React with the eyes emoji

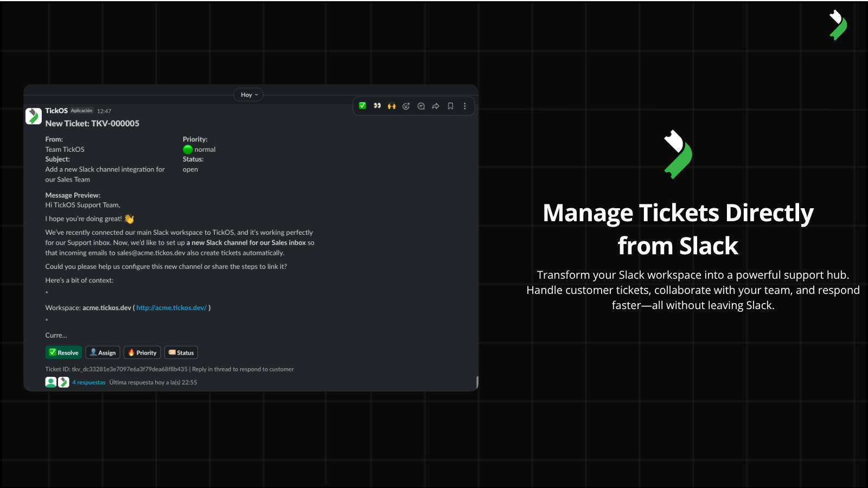377,106
